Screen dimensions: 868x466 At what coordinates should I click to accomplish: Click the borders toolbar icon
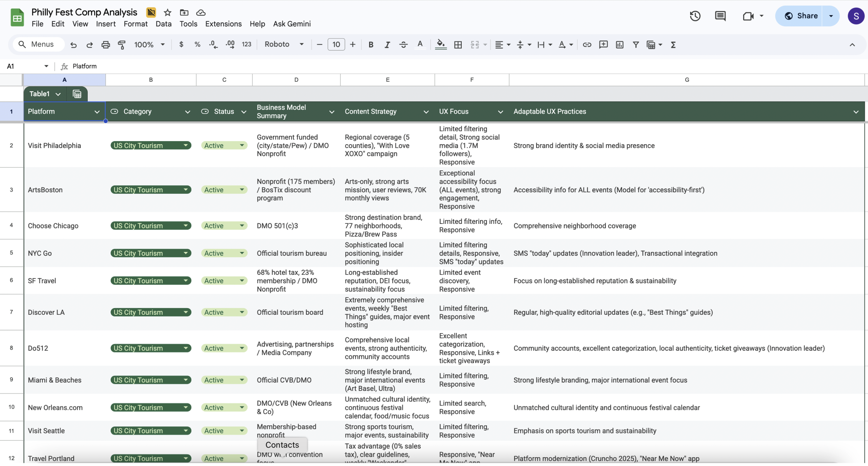[458, 45]
